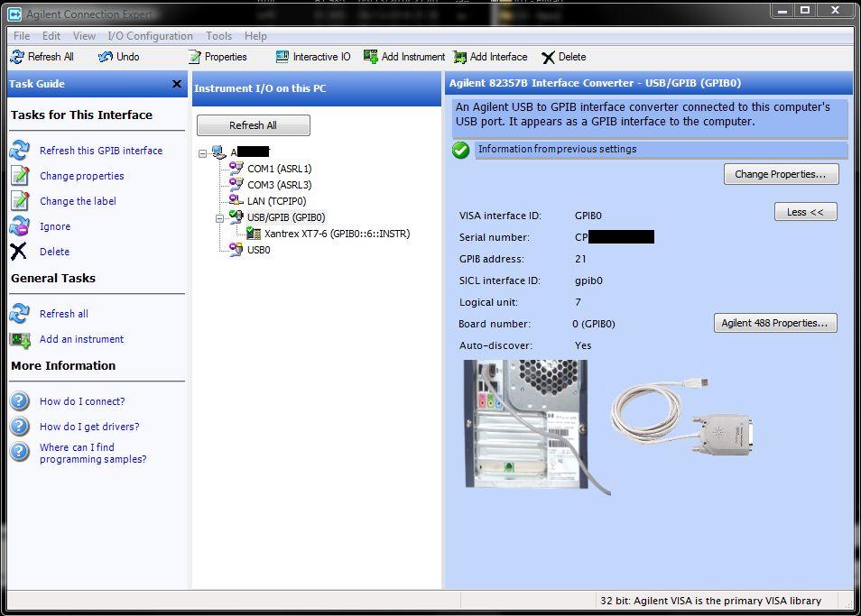The height and width of the screenshot is (616, 861).
Task: Click the Refresh All toolbar icon
Action: [x=17, y=57]
